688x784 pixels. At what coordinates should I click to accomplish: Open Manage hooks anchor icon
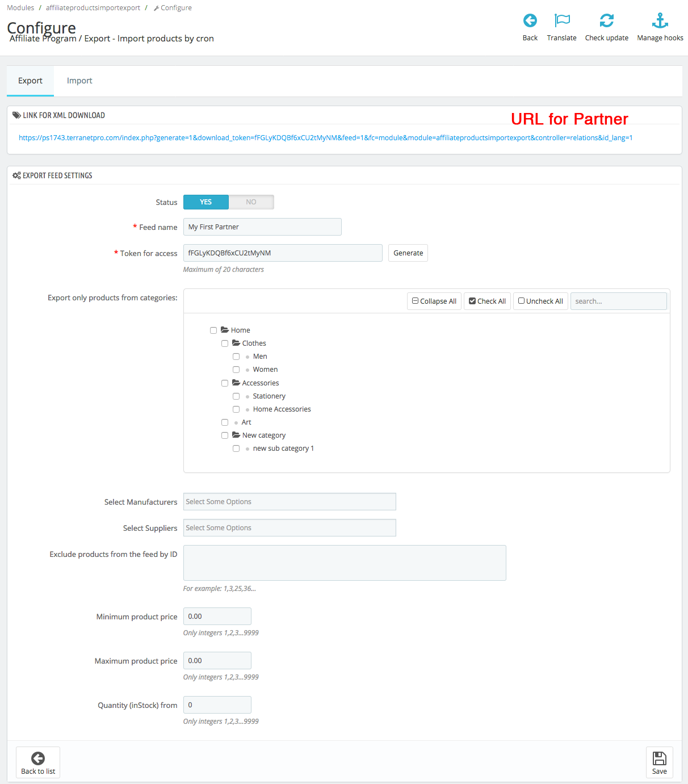[x=660, y=21]
